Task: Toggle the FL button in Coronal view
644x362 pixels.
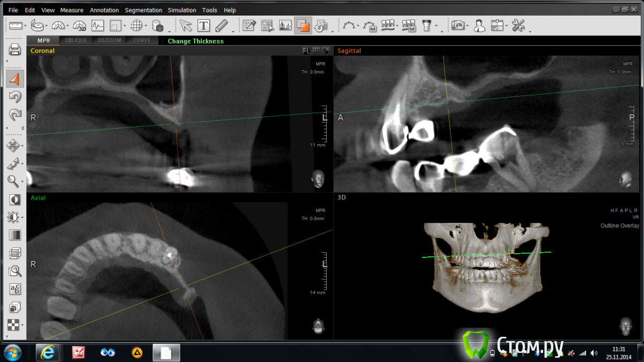Action: pyautogui.click(x=306, y=51)
